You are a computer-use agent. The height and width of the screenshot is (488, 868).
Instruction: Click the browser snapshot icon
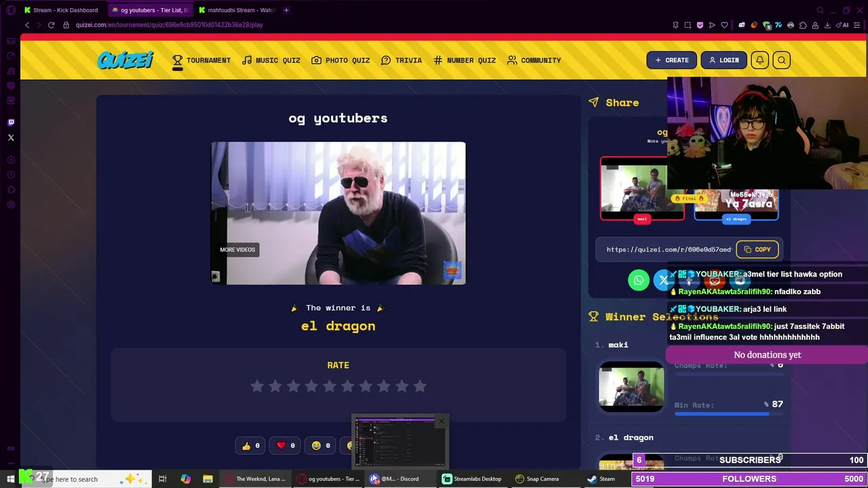pyautogui.click(x=688, y=25)
